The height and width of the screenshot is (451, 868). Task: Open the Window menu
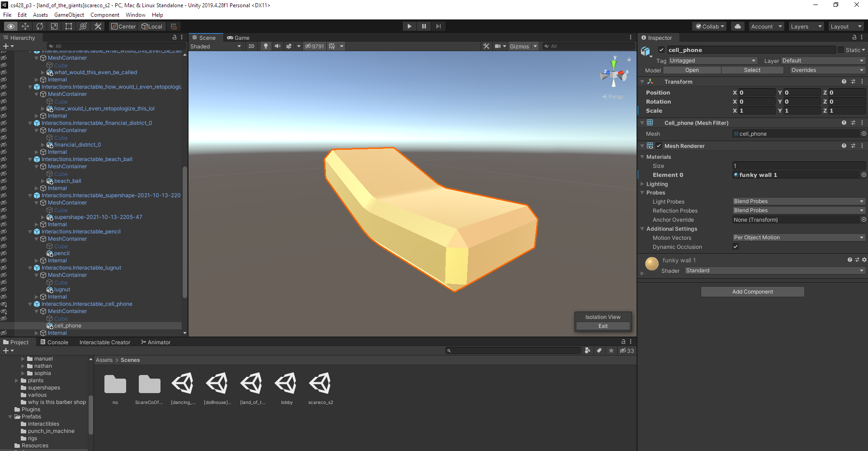pyautogui.click(x=136, y=15)
